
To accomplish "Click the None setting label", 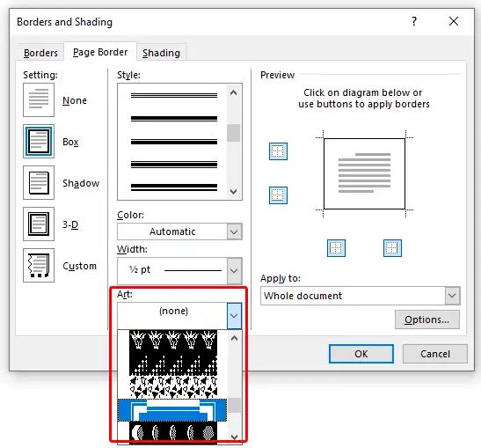I will (x=75, y=100).
